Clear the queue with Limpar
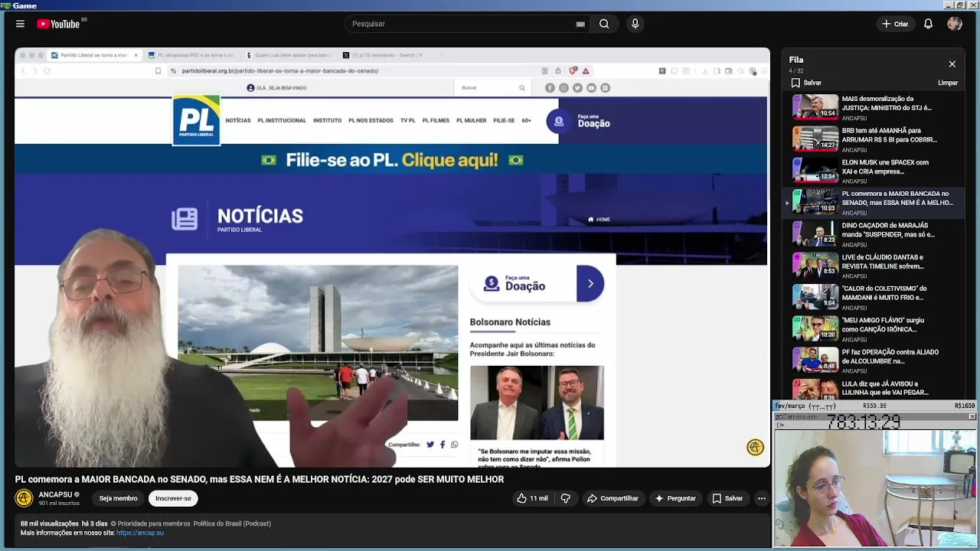 tap(948, 83)
